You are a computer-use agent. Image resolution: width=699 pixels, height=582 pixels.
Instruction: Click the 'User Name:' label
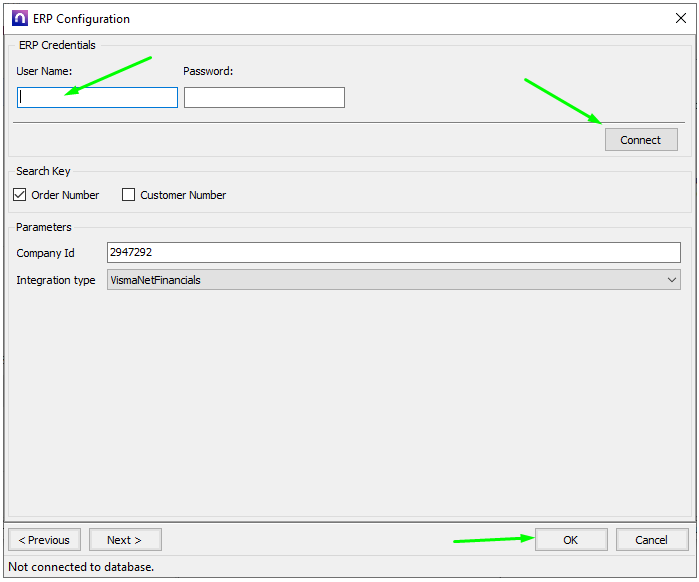pos(44,71)
